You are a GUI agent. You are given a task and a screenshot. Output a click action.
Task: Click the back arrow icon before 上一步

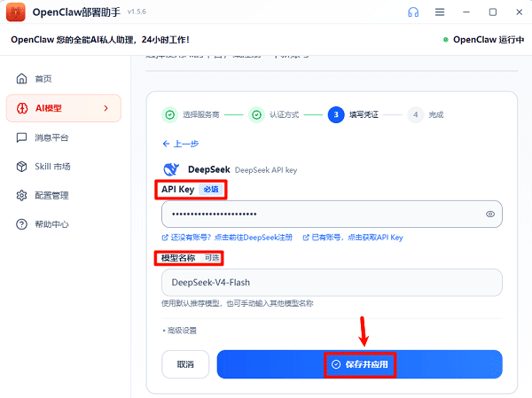(167, 144)
